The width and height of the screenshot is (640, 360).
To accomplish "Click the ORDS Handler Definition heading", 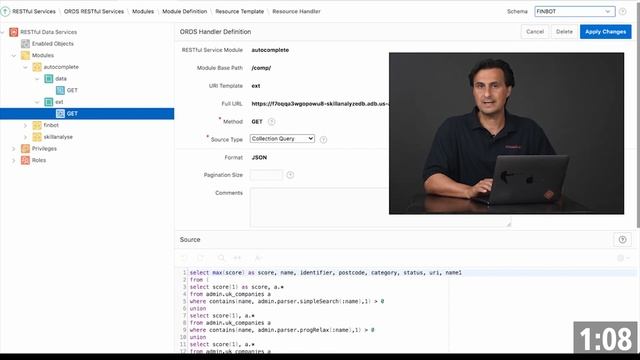I will point(215,31).
